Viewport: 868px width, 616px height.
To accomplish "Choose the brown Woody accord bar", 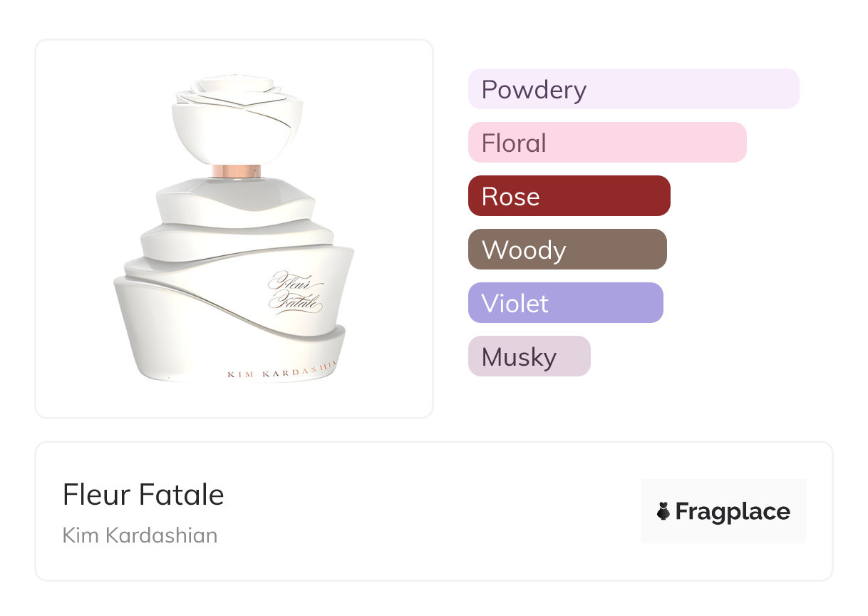I will click(567, 250).
